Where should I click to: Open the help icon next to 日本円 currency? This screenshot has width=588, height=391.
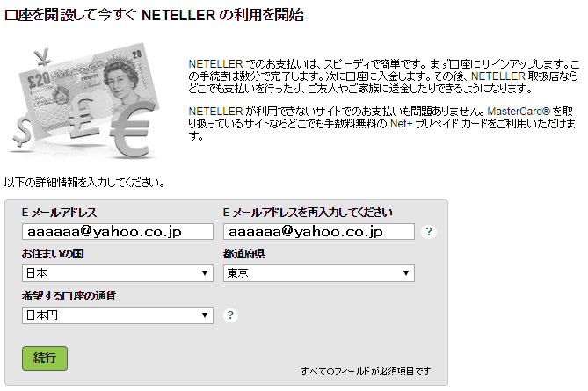(x=230, y=315)
